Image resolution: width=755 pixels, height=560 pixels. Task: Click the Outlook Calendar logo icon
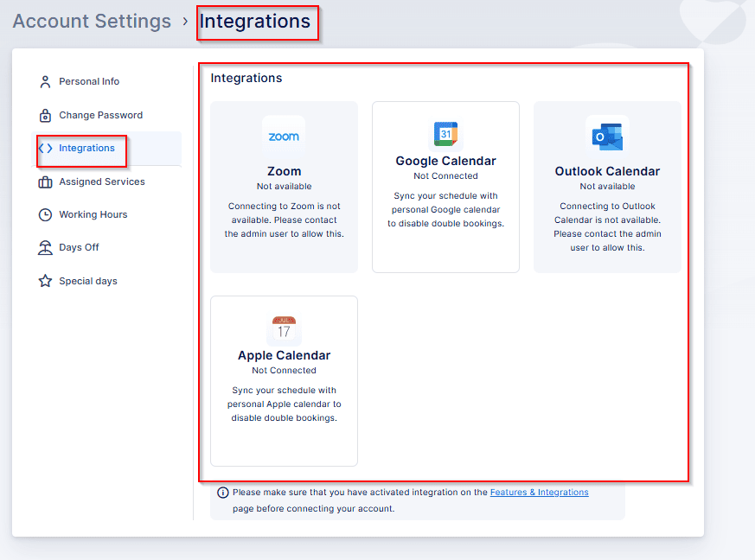point(607,137)
